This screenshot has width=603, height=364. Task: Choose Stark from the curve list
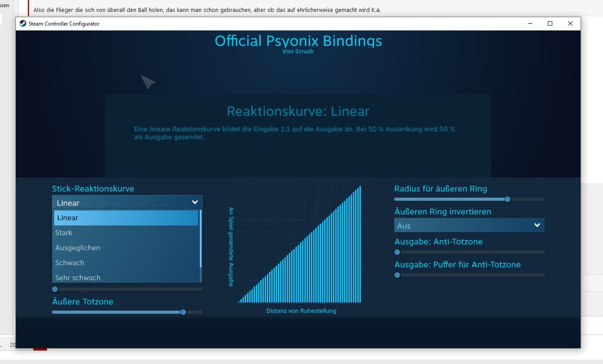(126, 233)
